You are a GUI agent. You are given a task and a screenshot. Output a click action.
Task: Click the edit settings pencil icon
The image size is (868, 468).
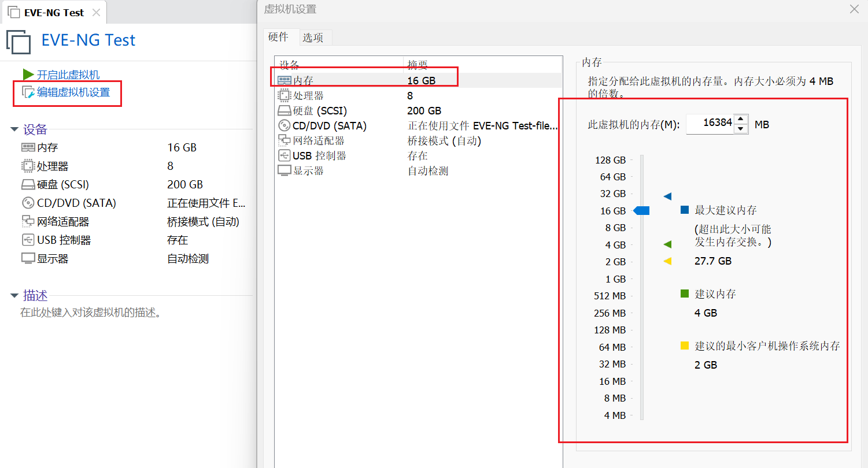pos(28,92)
